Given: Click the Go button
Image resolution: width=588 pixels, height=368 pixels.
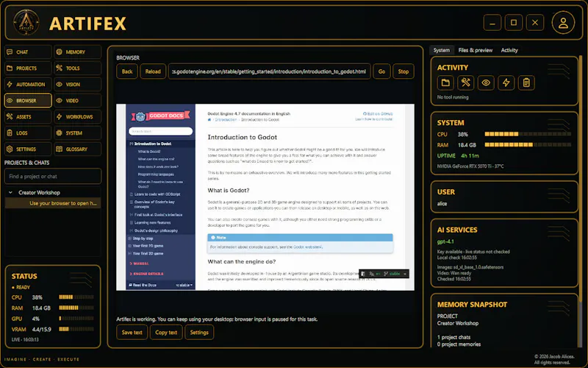Looking at the screenshot, I should 381,71.
